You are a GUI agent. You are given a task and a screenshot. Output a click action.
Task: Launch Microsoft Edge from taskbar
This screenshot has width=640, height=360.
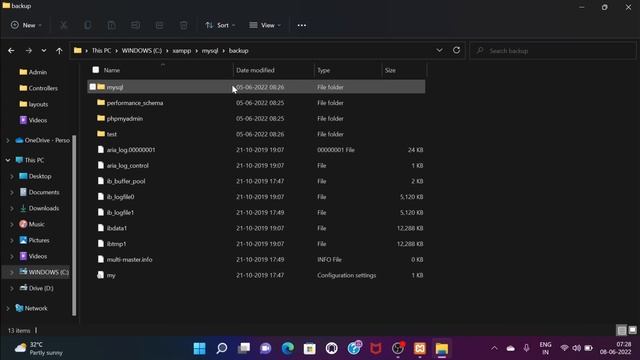pos(288,348)
